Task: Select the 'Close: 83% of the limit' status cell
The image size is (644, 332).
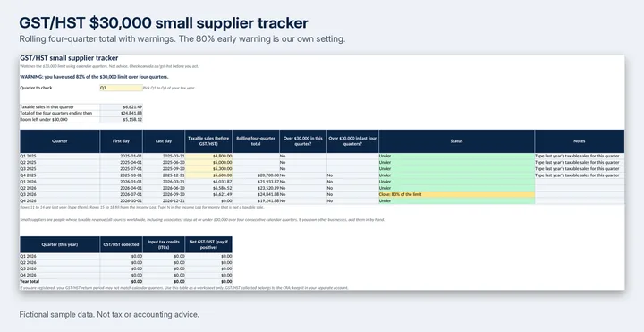Action: (x=457, y=194)
